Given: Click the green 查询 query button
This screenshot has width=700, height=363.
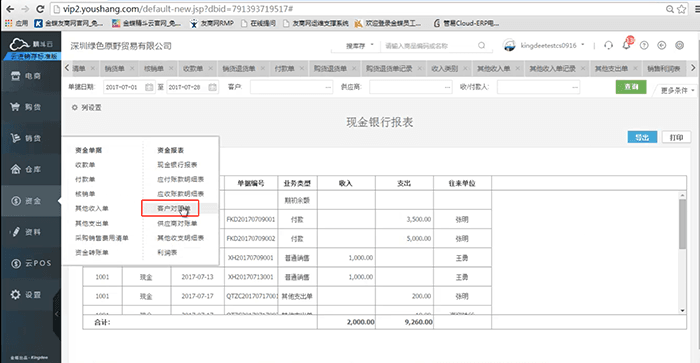Looking at the screenshot, I should (x=631, y=87).
